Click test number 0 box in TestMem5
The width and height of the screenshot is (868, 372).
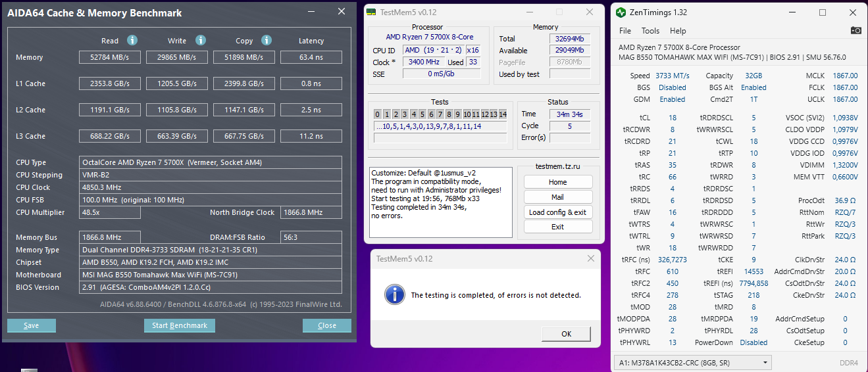point(378,114)
